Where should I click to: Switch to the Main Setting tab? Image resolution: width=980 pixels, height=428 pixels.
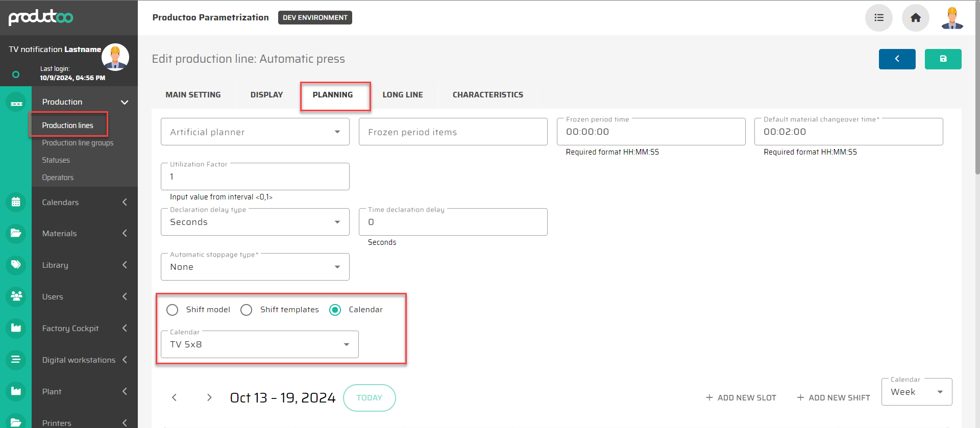pos(193,95)
